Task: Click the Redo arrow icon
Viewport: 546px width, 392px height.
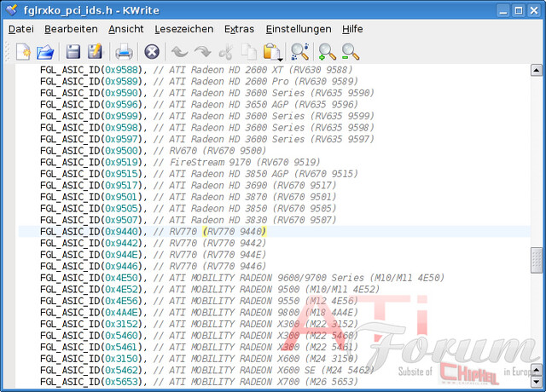Action: coord(203,52)
